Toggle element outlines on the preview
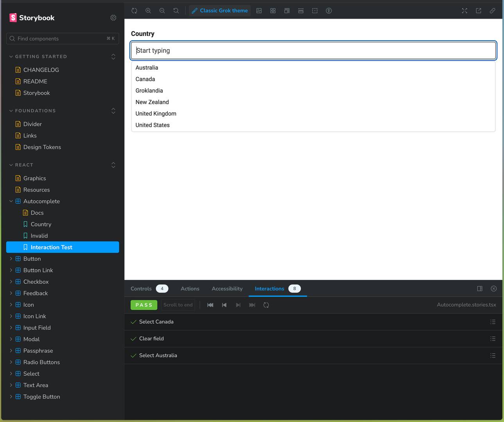The height and width of the screenshot is (422, 504). (x=315, y=11)
